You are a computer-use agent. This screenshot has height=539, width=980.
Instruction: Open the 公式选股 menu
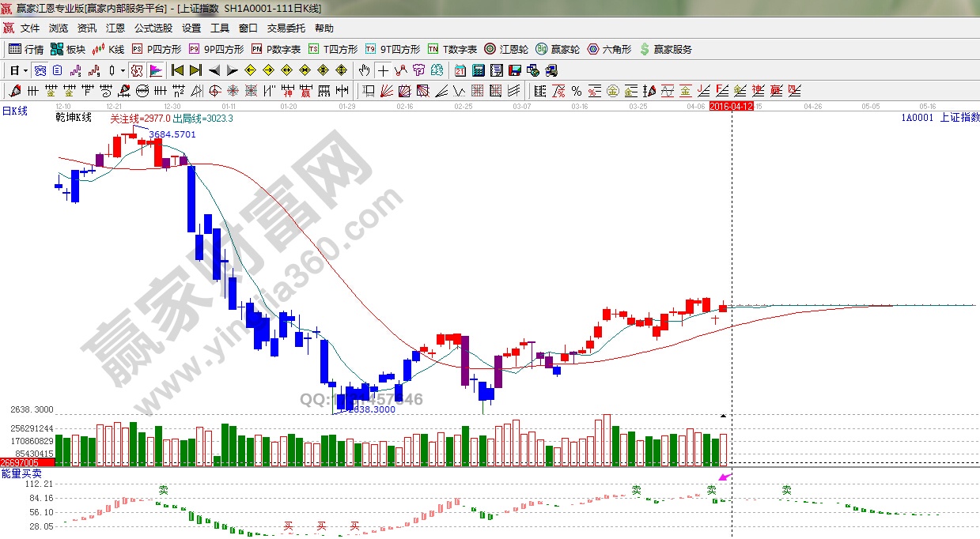coord(153,28)
